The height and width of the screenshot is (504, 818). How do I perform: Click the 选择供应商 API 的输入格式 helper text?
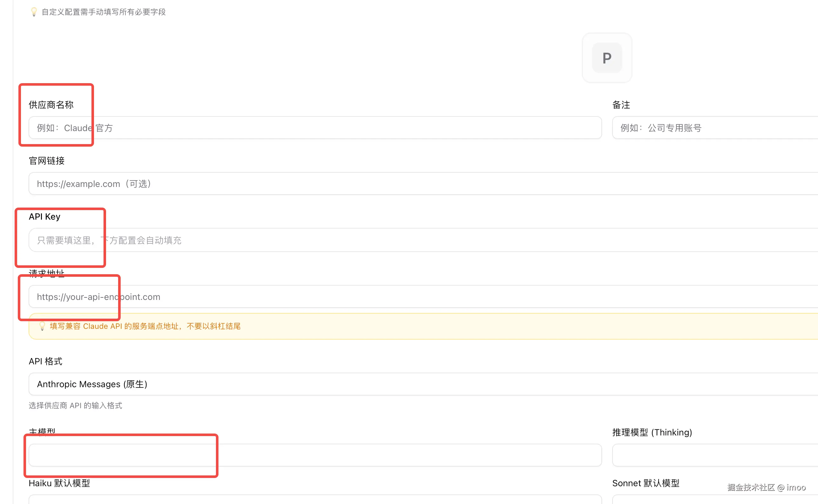tap(75, 405)
